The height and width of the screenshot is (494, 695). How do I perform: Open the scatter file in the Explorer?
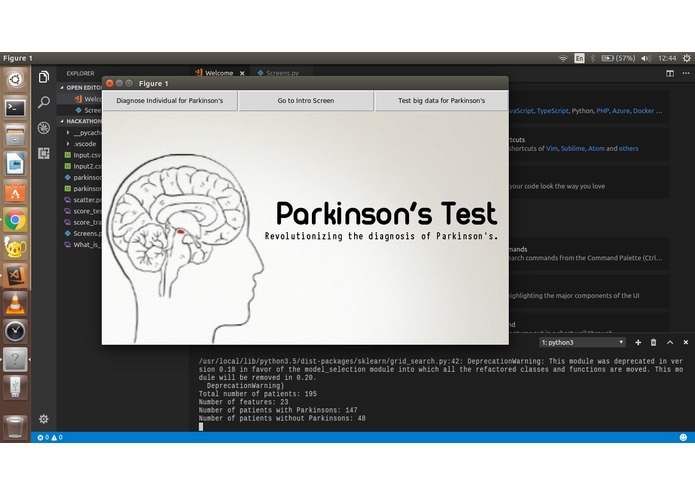point(83,200)
